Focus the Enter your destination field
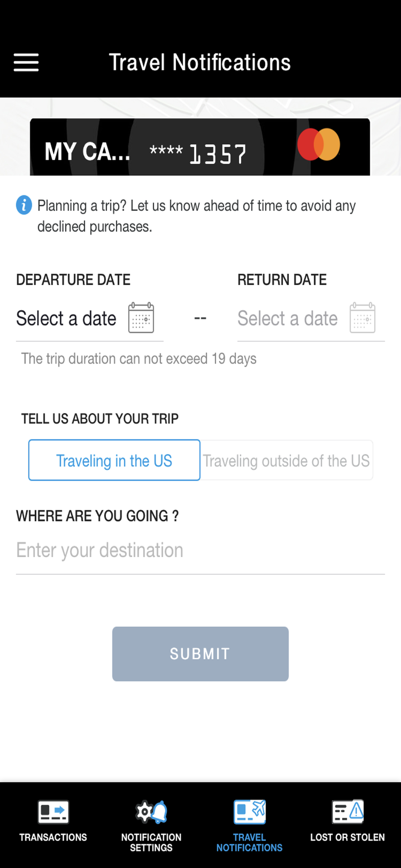This screenshot has width=401, height=868. pos(200,550)
